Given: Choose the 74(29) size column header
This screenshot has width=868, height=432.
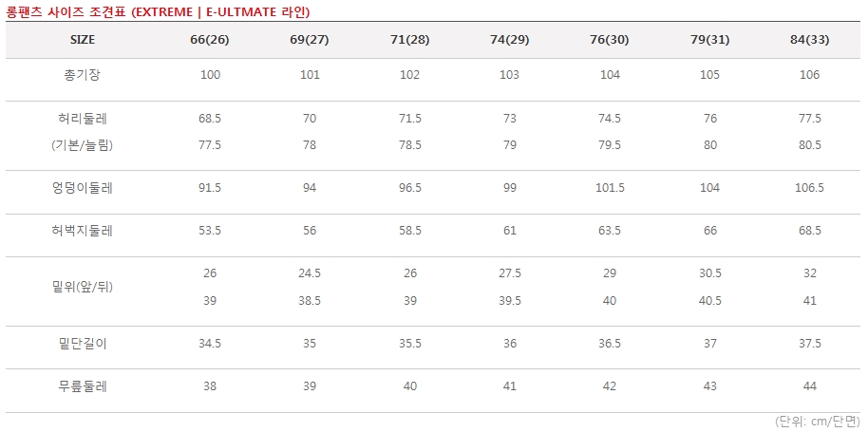Looking at the screenshot, I should [x=510, y=40].
